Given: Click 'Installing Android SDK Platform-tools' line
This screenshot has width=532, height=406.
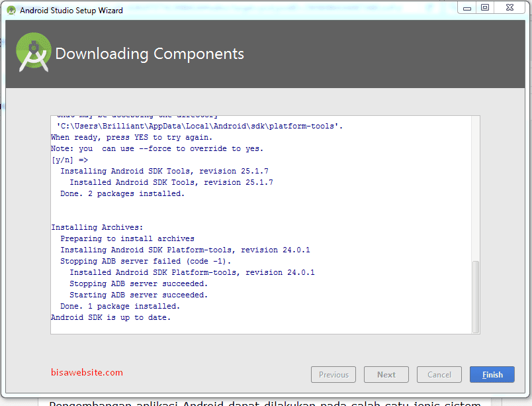Looking at the screenshot, I should pos(185,250).
